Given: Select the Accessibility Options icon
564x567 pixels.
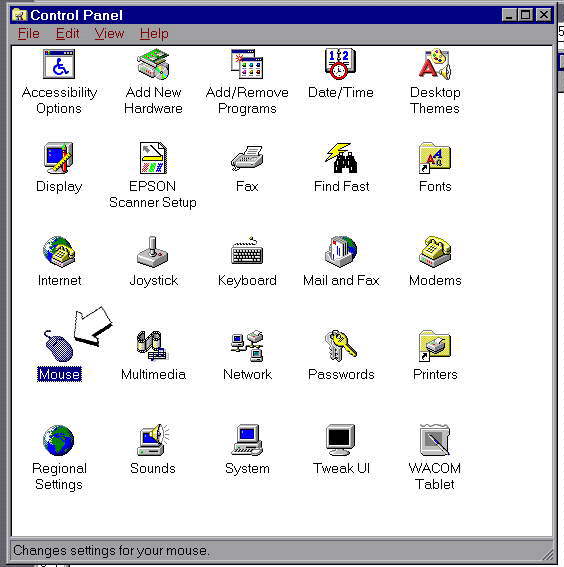Looking at the screenshot, I should (x=59, y=64).
